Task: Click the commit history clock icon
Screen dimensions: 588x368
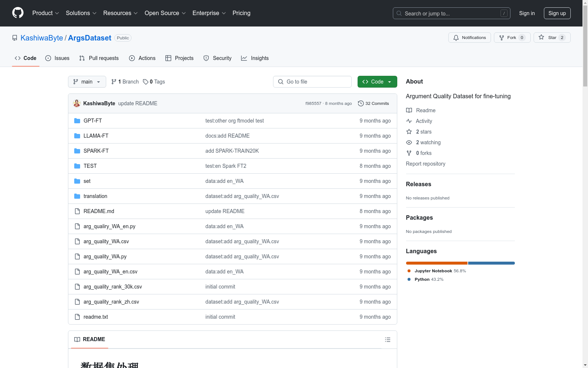Action: pyautogui.click(x=361, y=103)
